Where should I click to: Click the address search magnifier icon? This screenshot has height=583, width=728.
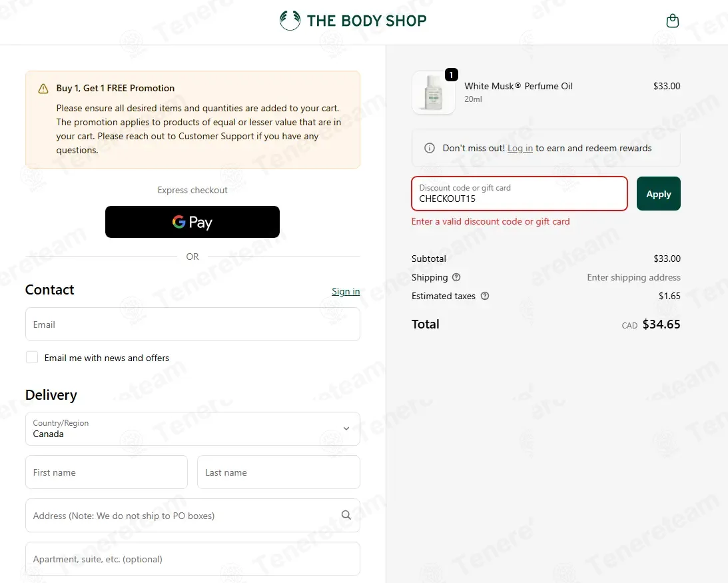(346, 515)
